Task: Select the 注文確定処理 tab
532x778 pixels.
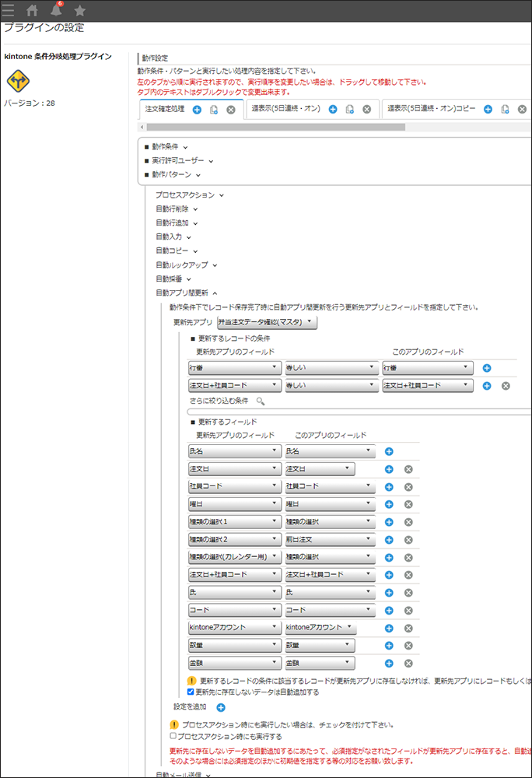Action: [165, 109]
